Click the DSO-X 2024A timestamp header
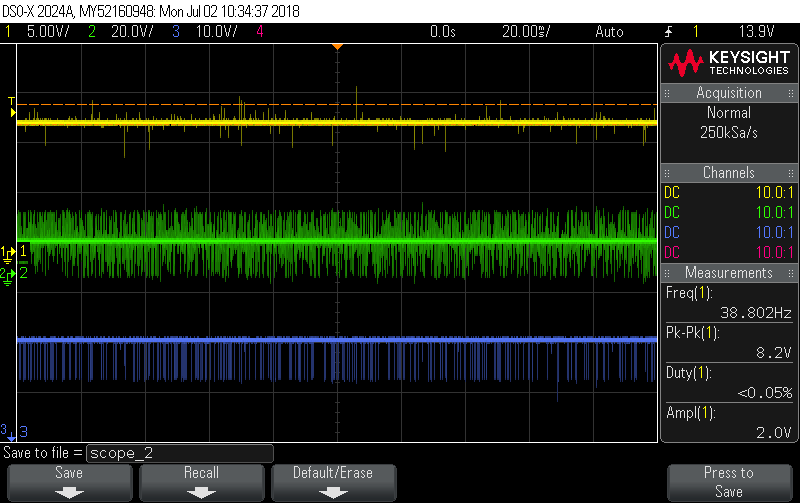This screenshot has width=800, height=503. (x=151, y=11)
